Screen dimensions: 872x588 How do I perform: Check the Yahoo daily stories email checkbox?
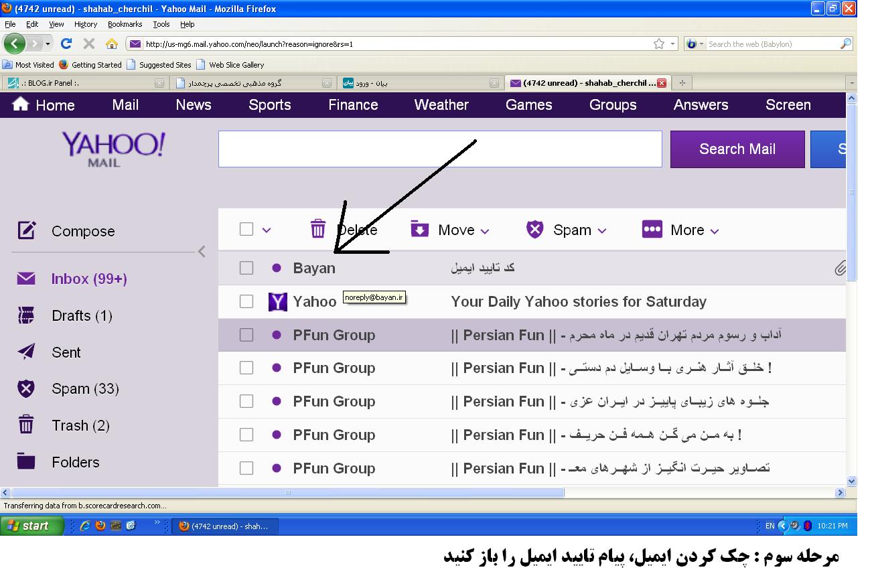pyautogui.click(x=246, y=301)
